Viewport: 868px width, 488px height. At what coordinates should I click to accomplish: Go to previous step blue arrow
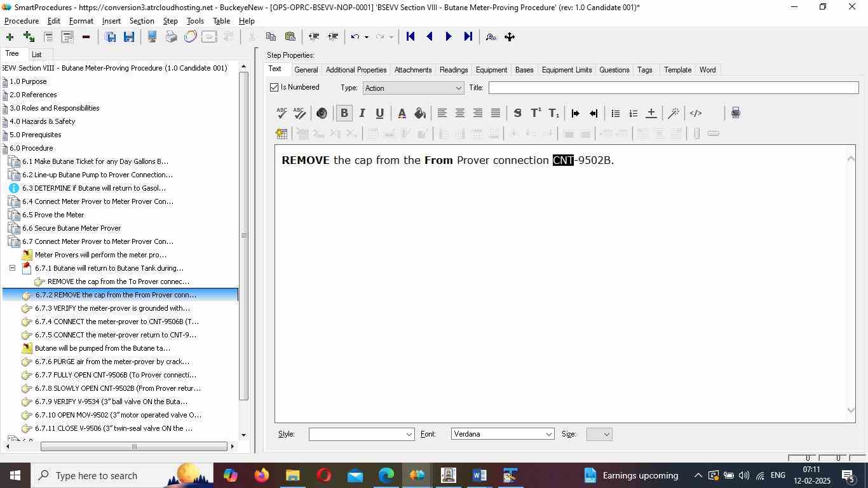pos(430,37)
